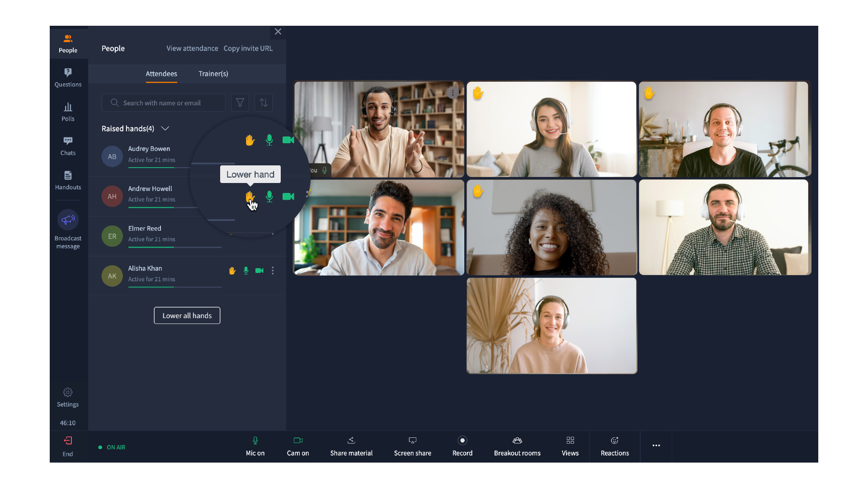The width and height of the screenshot is (868, 488).
Task: Collapse the Raised hands section
Action: tap(165, 128)
